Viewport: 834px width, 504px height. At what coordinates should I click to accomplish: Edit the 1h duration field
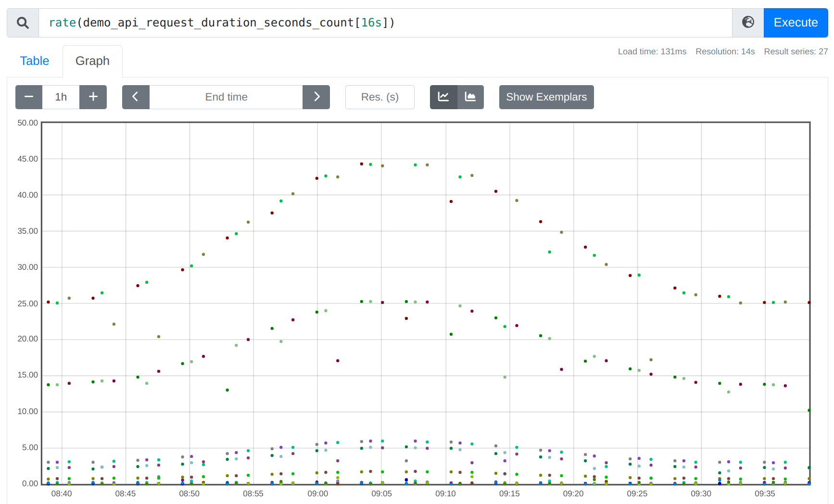click(61, 97)
